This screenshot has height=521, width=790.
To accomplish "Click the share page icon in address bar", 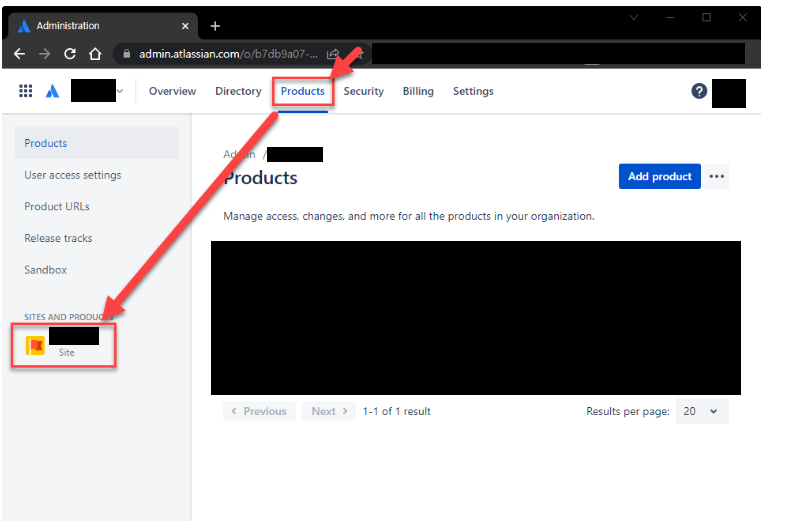I will [x=333, y=54].
